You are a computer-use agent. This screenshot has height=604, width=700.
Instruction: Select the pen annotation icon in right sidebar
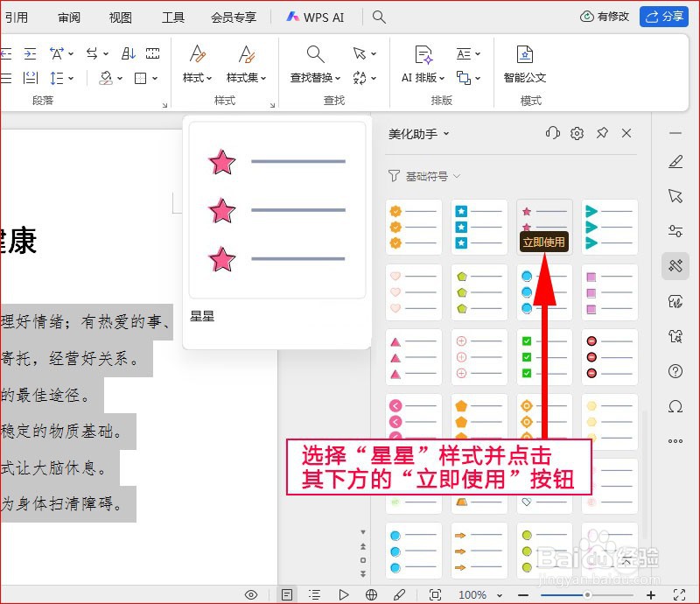(x=675, y=161)
